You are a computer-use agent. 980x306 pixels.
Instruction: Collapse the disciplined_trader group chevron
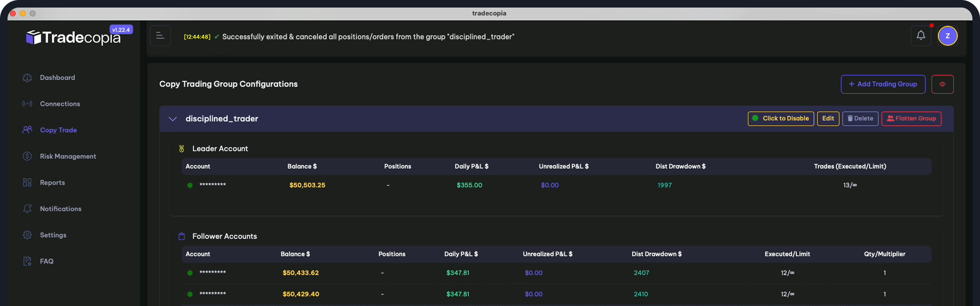click(172, 119)
